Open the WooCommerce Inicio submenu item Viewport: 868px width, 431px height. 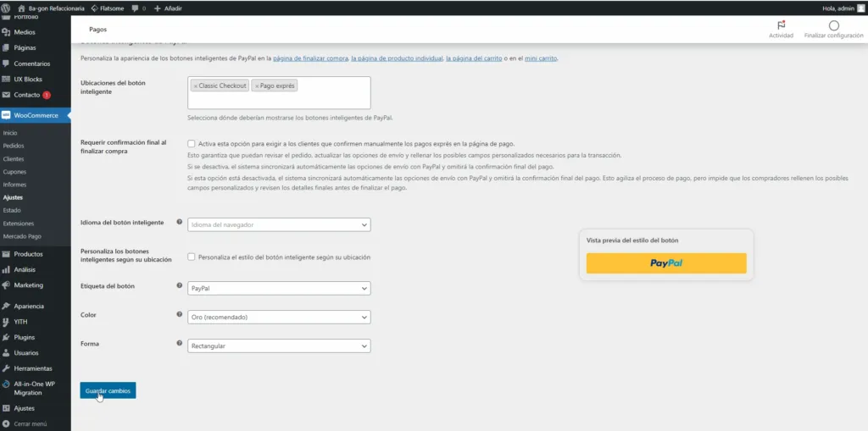coord(10,133)
